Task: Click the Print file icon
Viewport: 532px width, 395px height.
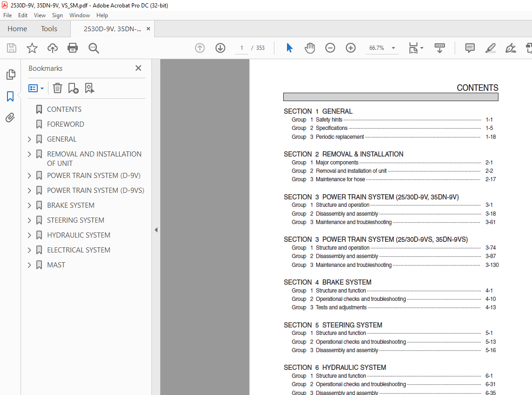Action: click(x=73, y=48)
